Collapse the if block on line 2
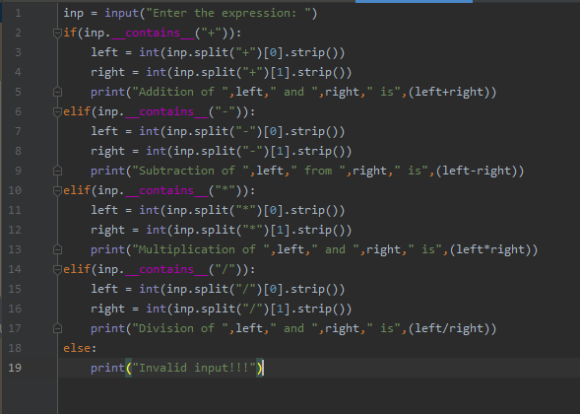Screen dimensions: 580x414 point(57,33)
